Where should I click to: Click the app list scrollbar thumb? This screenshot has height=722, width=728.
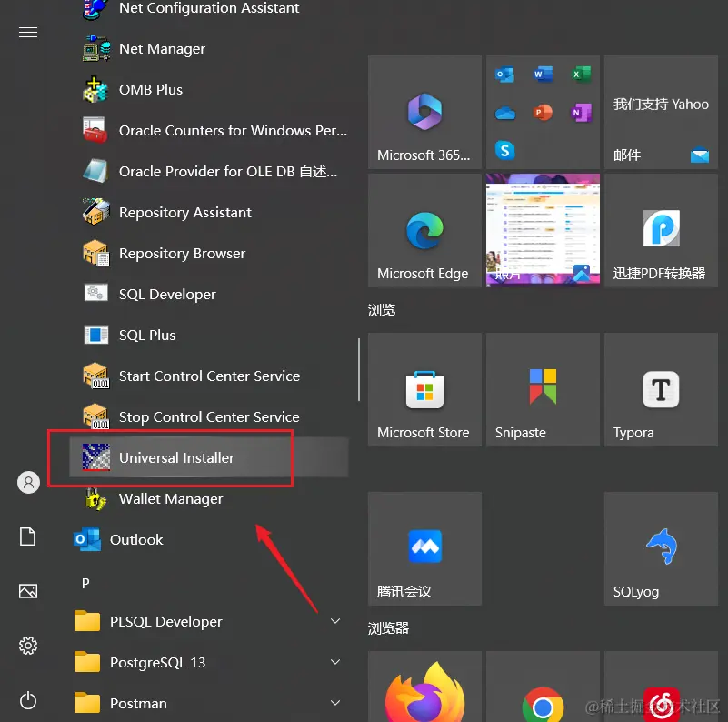[359, 369]
